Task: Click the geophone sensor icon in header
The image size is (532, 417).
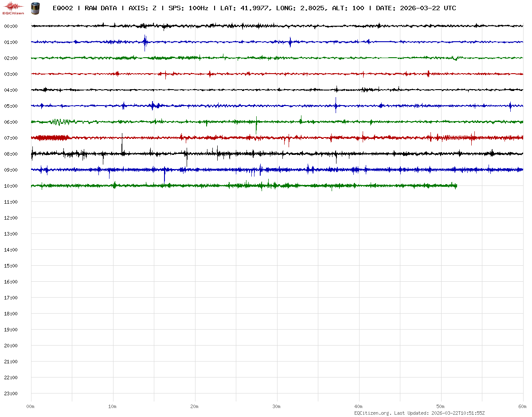Action: tap(35, 8)
